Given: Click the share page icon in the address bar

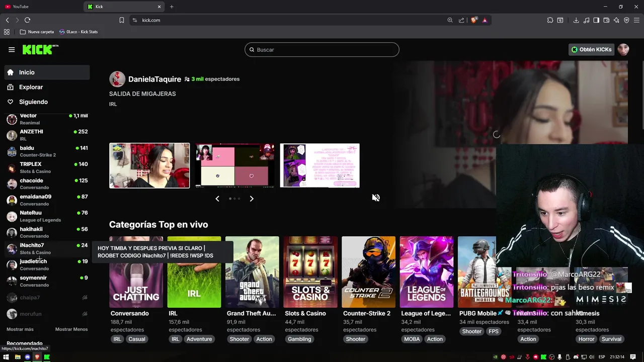Looking at the screenshot, I should 461,20.
